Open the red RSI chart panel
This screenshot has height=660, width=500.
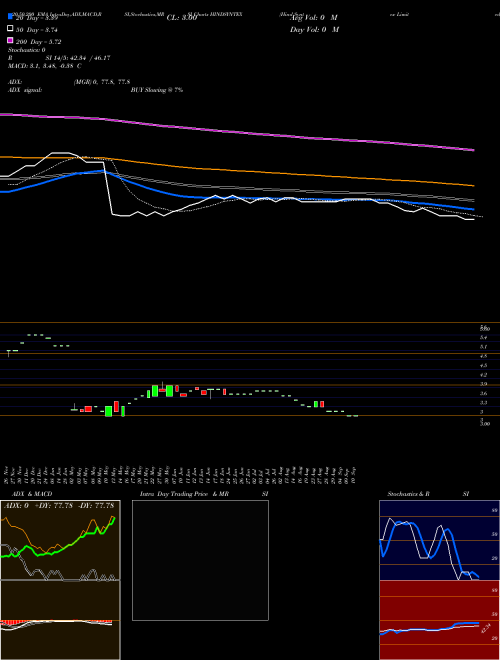point(440,620)
